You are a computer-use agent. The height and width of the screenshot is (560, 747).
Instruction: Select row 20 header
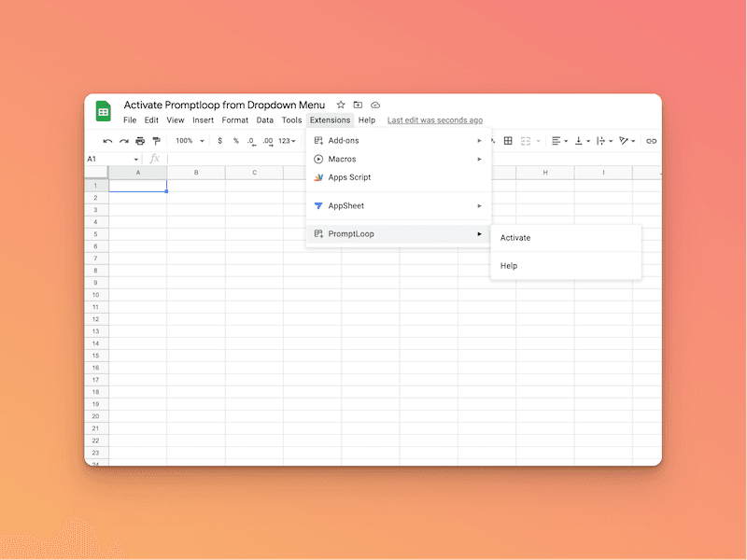(96, 416)
